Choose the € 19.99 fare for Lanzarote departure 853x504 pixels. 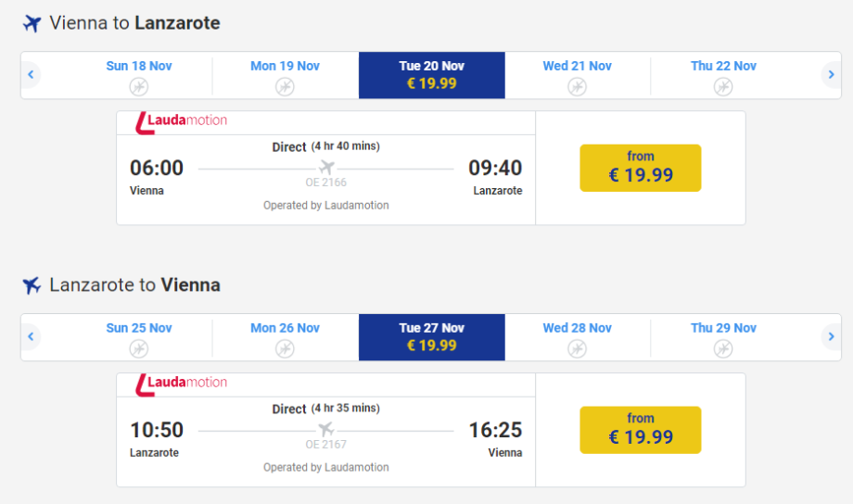click(640, 430)
